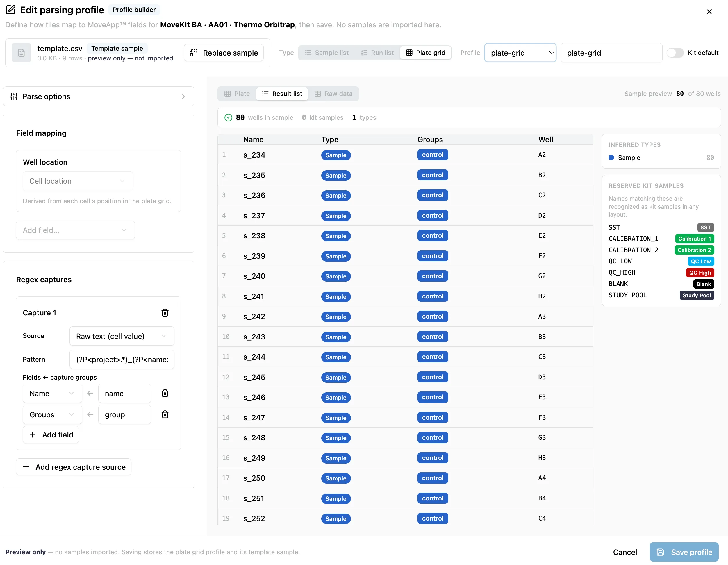728x565 pixels.
Task: Switch to the Plate view tab
Action: (237, 94)
